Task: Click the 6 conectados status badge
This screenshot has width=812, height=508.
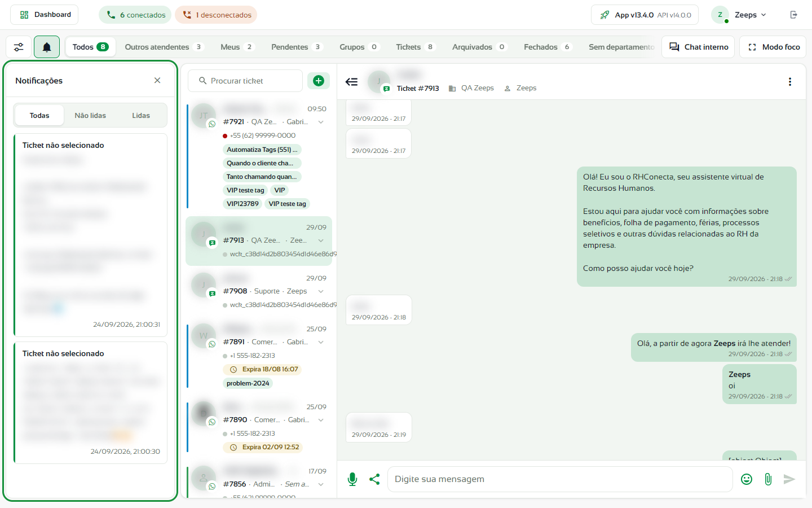Action: pyautogui.click(x=135, y=15)
